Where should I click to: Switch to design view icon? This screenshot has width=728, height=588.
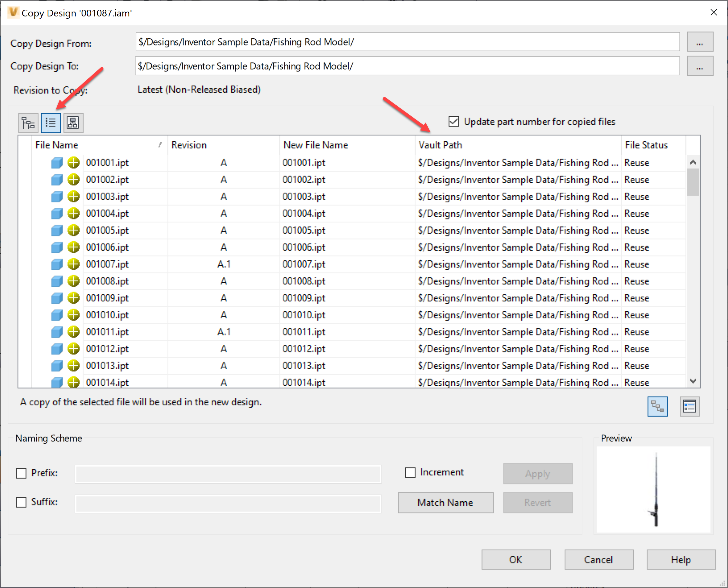coord(73,123)
